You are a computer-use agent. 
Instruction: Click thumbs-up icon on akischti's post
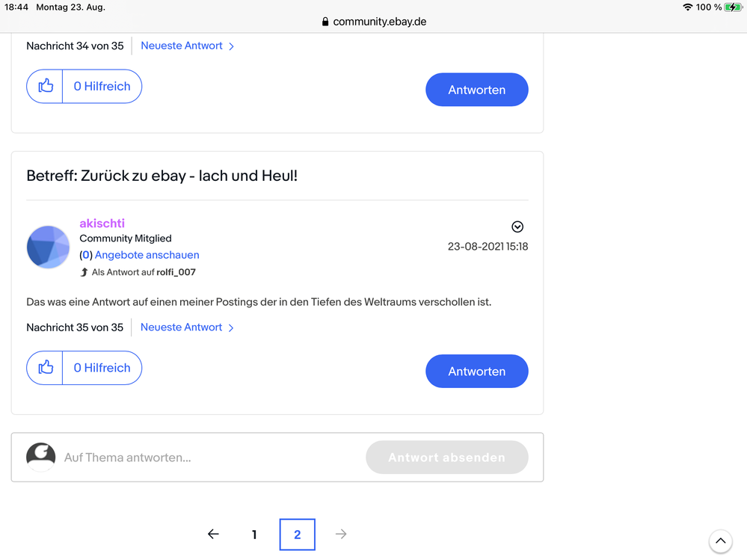pyautogui.click(x=46, y=368)
